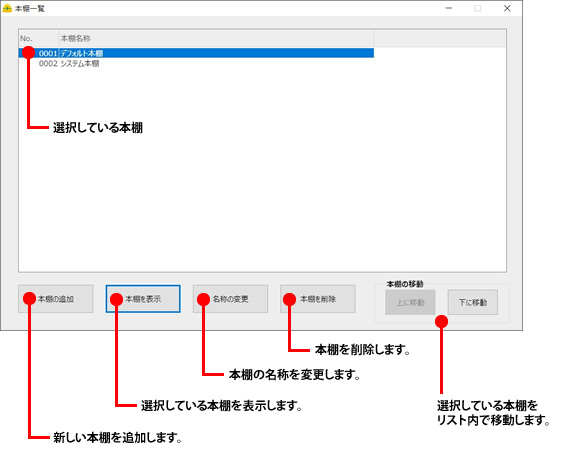
Task: Sort by the No. column header
Action: click(39, 38)
